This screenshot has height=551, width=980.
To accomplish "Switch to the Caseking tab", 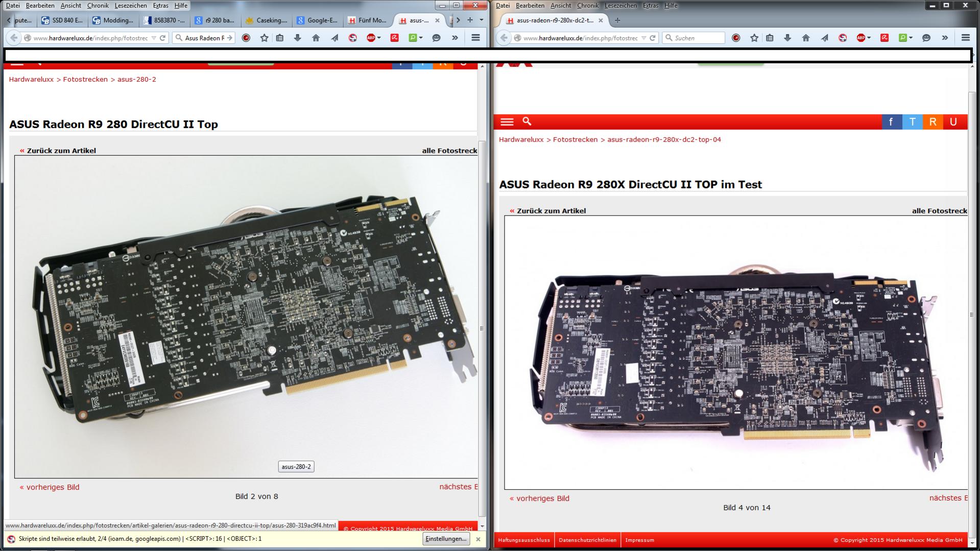I will (x=266, y=20).
